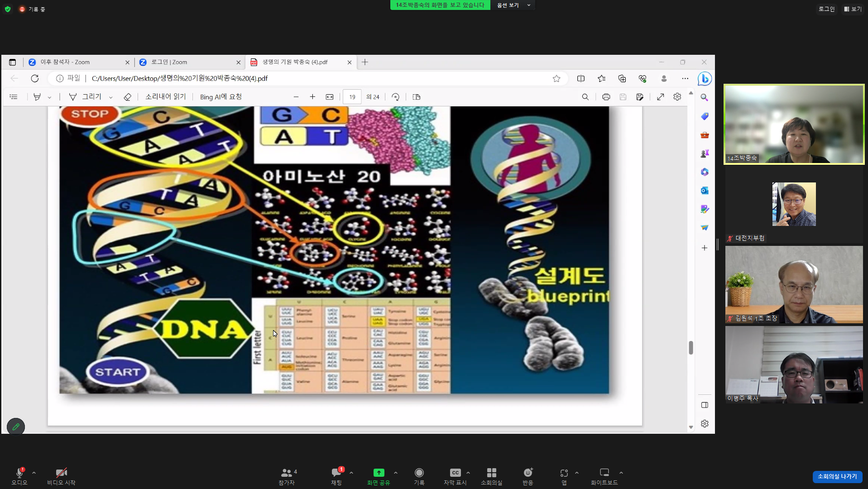Add this page to favorites star
This screenshot has width=868, height=489.
tap(556, 78)
